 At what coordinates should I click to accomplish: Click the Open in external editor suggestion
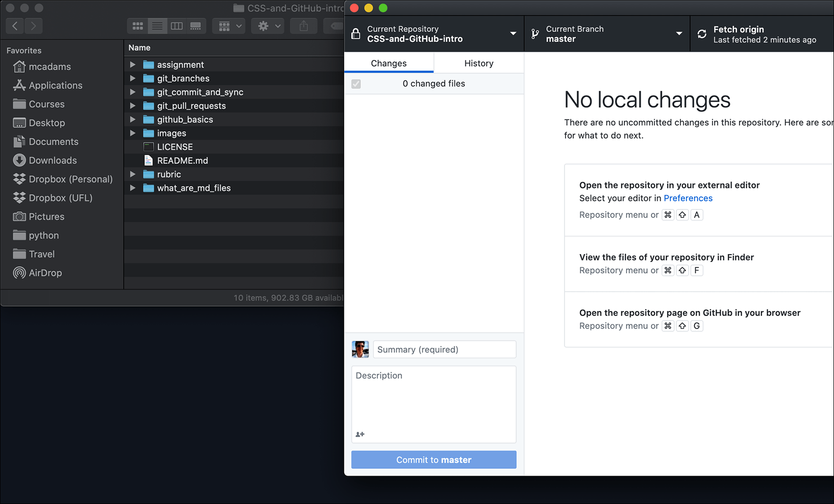click(x=699, y=200)
